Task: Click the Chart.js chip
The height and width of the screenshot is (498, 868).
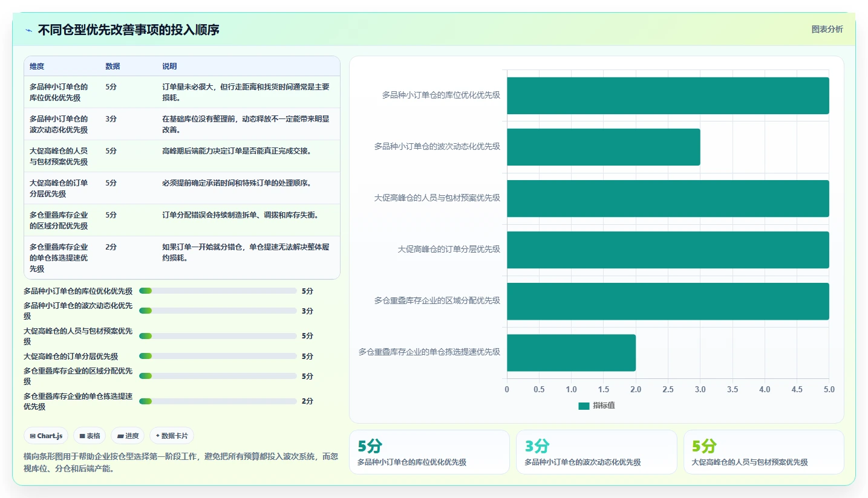Action: coord(46,436)
